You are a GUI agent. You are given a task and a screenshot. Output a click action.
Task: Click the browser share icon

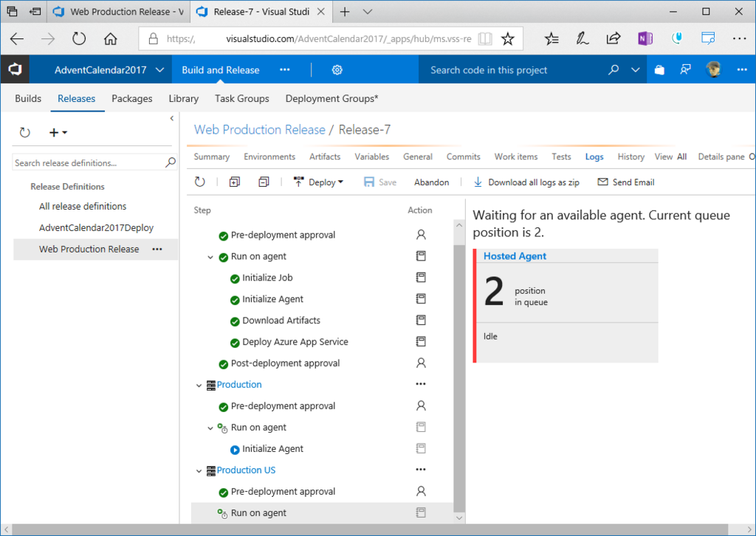tap(614, 38)
